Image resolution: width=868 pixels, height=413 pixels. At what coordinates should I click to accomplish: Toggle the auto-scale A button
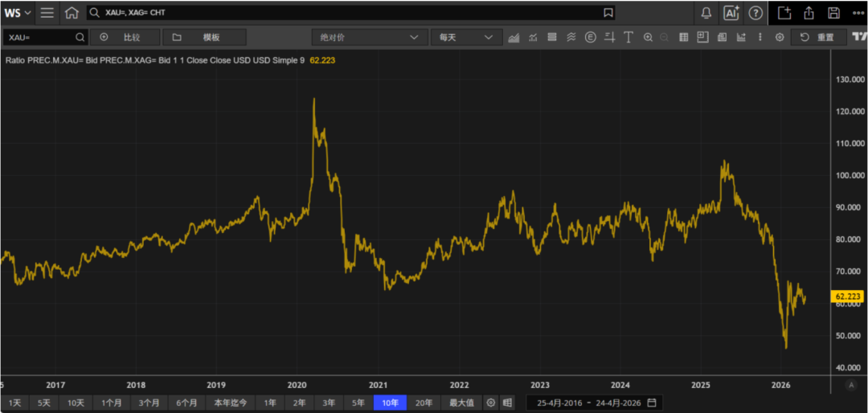click(x=851, y=385)
